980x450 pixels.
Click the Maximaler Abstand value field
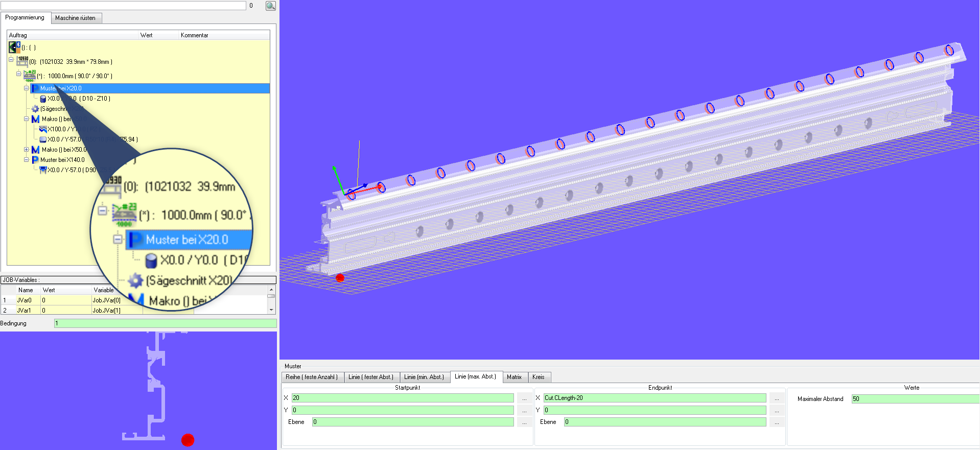pos(914,399)
